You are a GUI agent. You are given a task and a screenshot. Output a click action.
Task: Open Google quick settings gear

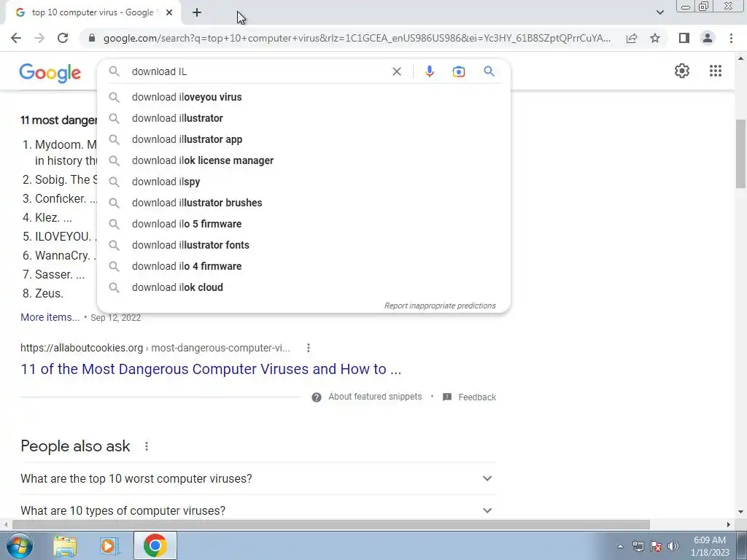pos(682,71)
